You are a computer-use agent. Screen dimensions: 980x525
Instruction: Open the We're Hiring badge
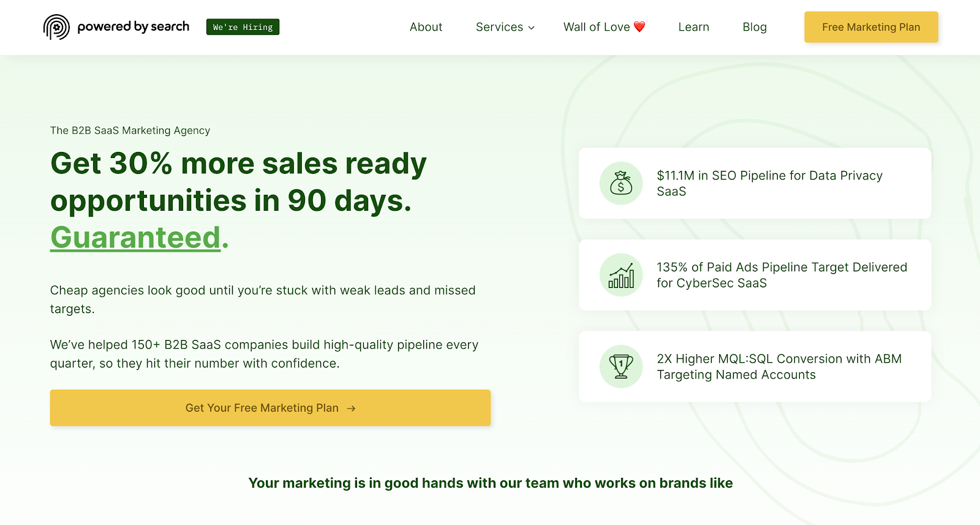coord(243,27)
